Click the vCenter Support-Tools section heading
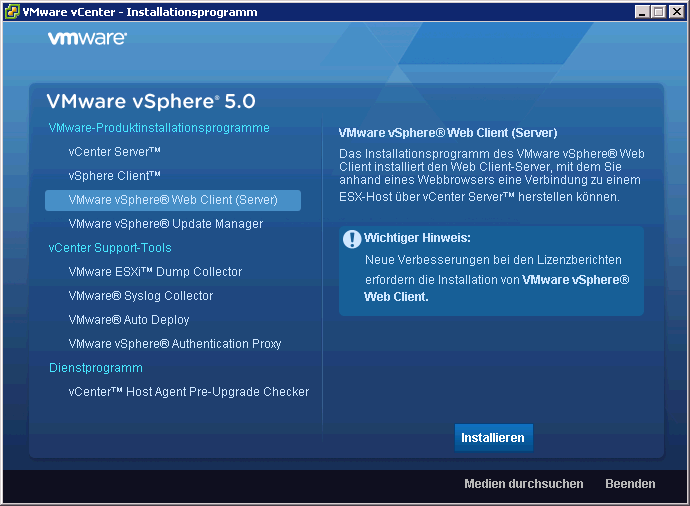Image resolution: width=690 pixels, height=506 pixels. tap(110, 248)
